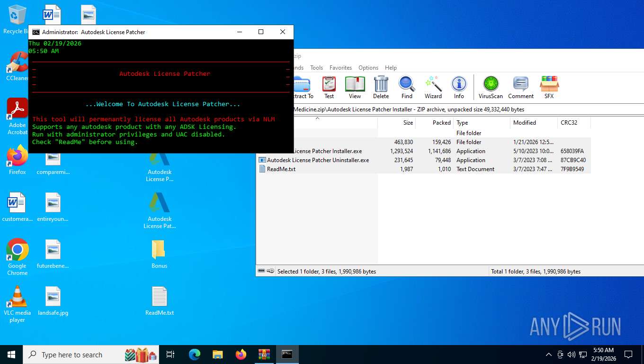Select the Adobe Acrobat desktop shortcut
Image resolution: width=644 pixels, height=364 pixels.
click(x=17, y=117)
